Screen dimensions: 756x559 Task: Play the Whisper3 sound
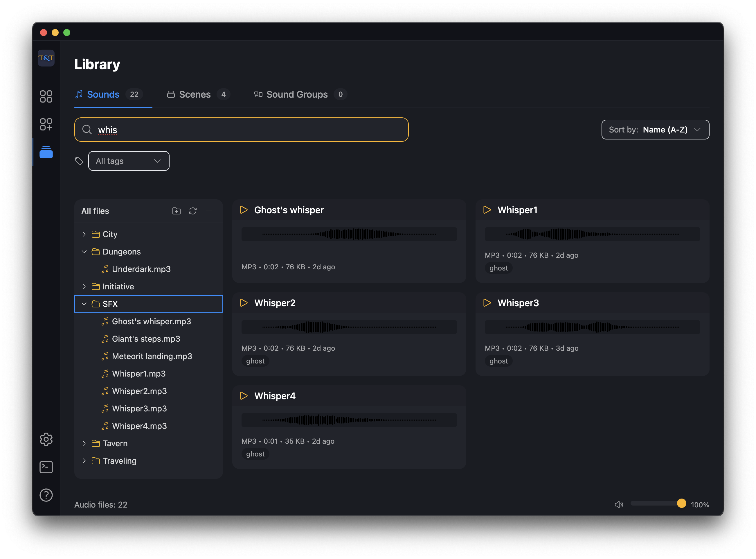[487, 303]
